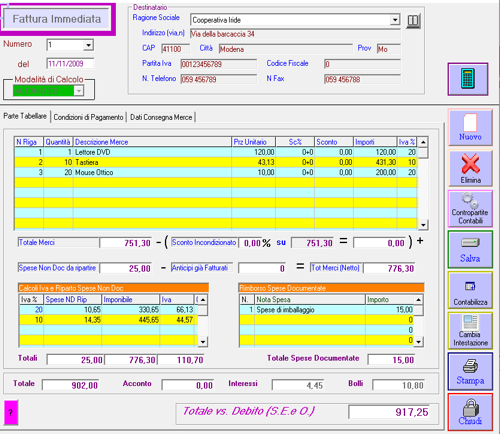The height and width of the screenshot is (434, 500).
Task: Click the Importi column header
Action: click(x=375, y=142)
